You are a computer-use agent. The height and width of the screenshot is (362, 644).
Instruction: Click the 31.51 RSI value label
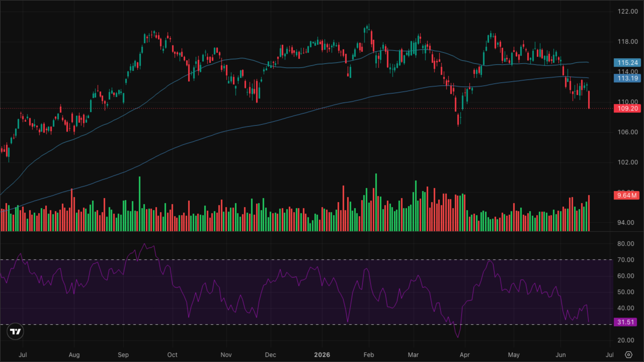point(625,322)
